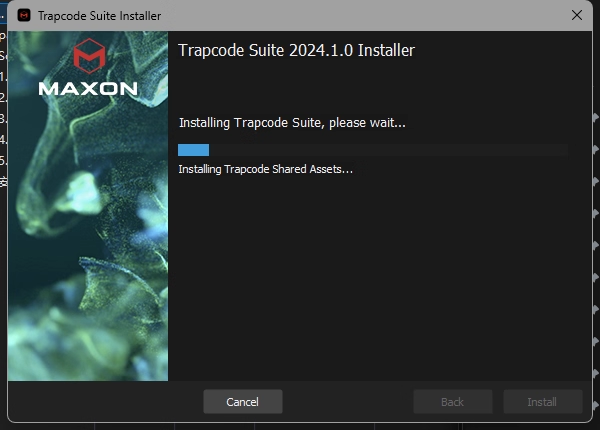Click the "Installing Trapcode Suite, please wait..." message
This screenshot has height=430, width=600.
coord(292,123)
